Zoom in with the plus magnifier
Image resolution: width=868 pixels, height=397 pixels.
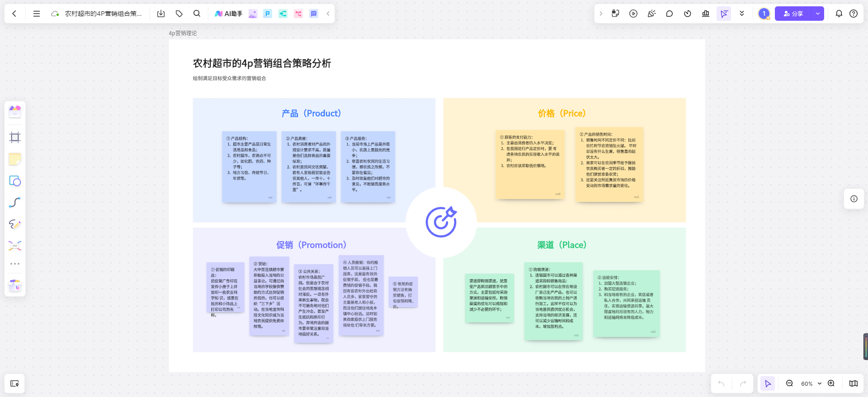click(831, 383)
